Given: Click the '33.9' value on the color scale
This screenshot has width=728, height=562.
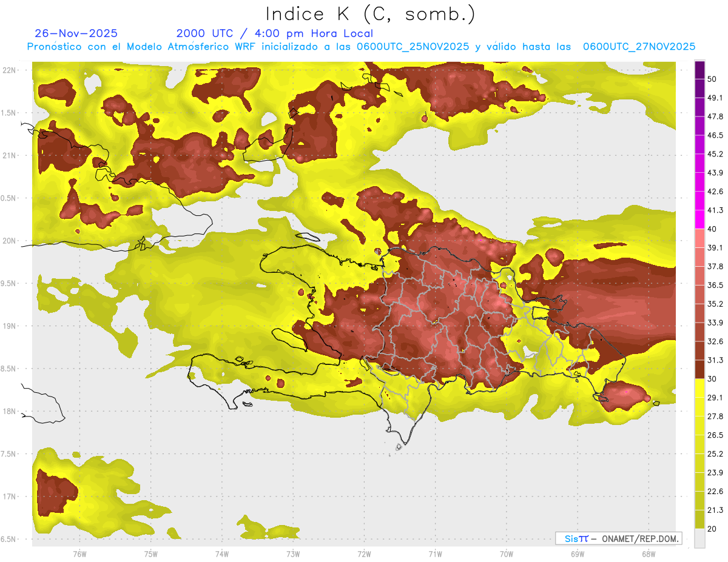Looking at the screenshot, I should (x=715, y=323).
